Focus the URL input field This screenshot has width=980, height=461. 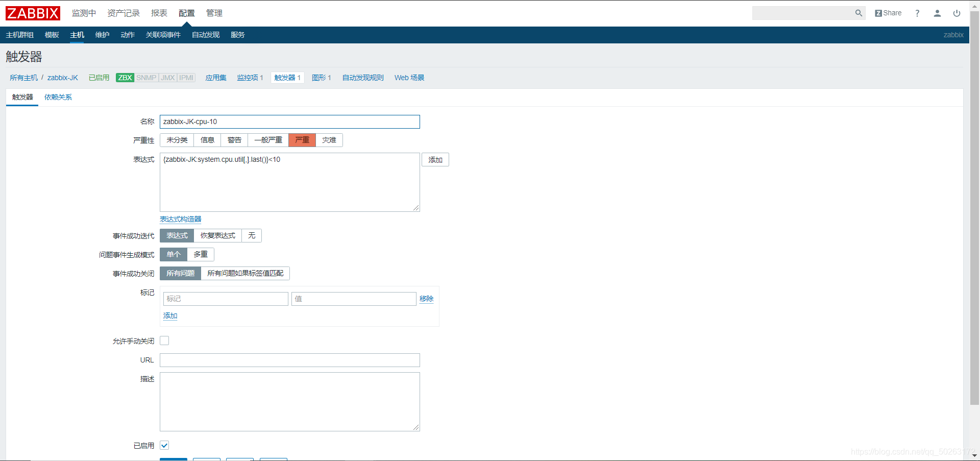[290, 360]
